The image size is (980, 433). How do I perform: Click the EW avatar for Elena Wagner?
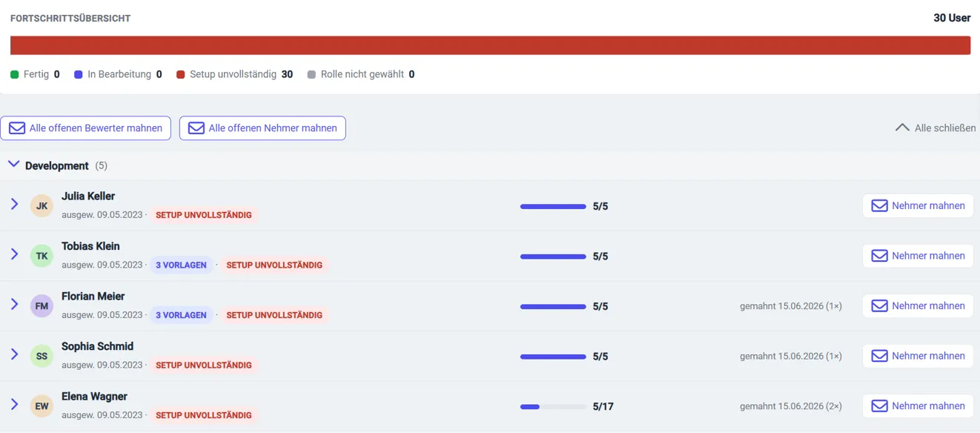[x=42, y=406]
